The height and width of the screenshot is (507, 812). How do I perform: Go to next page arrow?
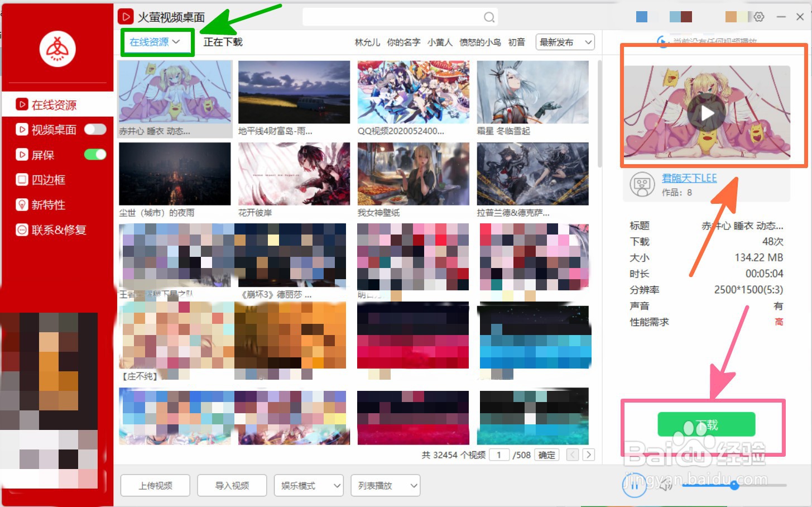pos(588,455)
